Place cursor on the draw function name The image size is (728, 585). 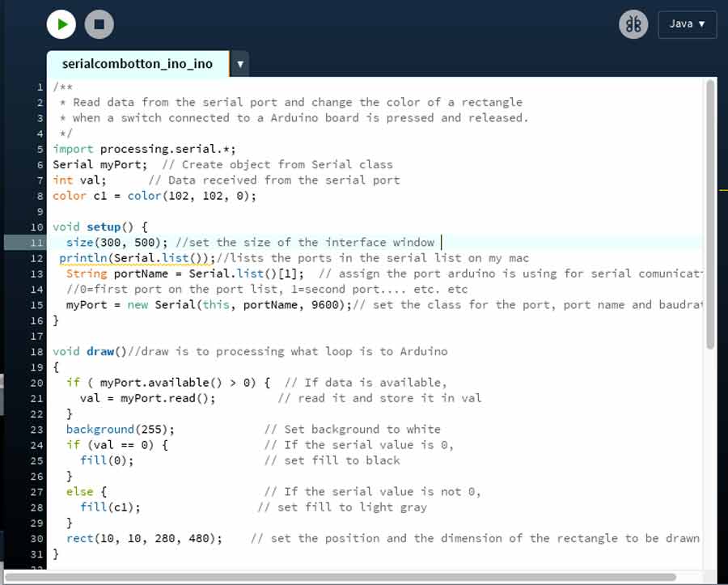coord(100,352)
